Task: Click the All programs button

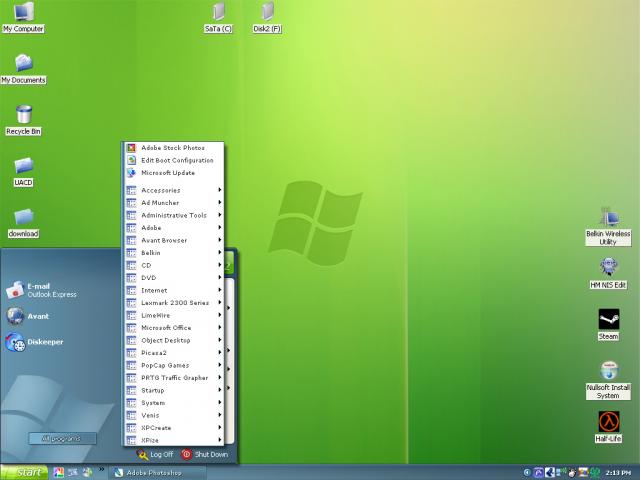Action: [x=62, y=439]
